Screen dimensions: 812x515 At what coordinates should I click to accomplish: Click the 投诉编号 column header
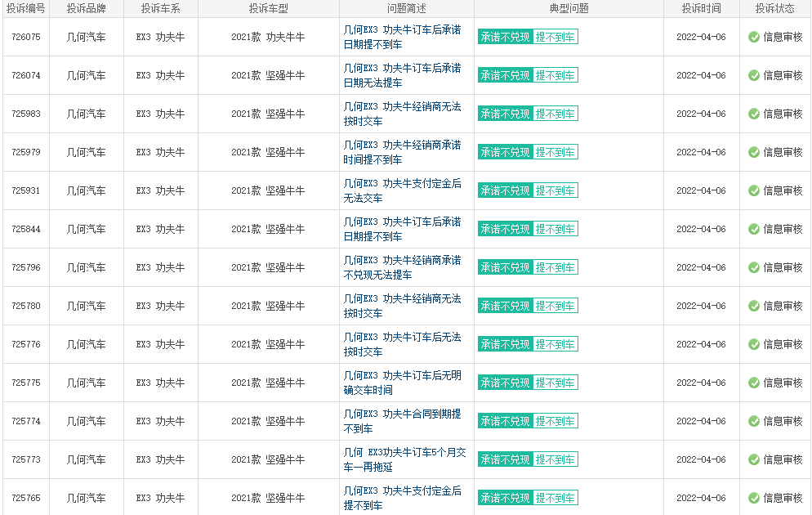(26, 8)
